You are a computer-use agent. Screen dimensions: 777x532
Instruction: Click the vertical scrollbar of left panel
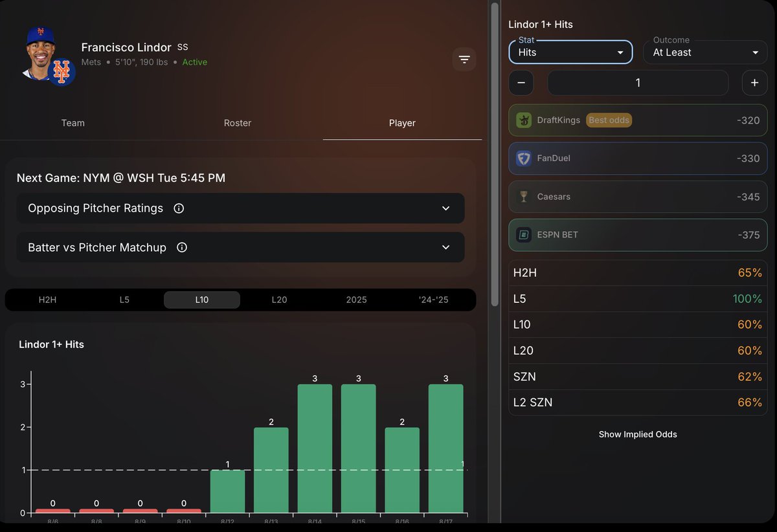coord(495,155)
